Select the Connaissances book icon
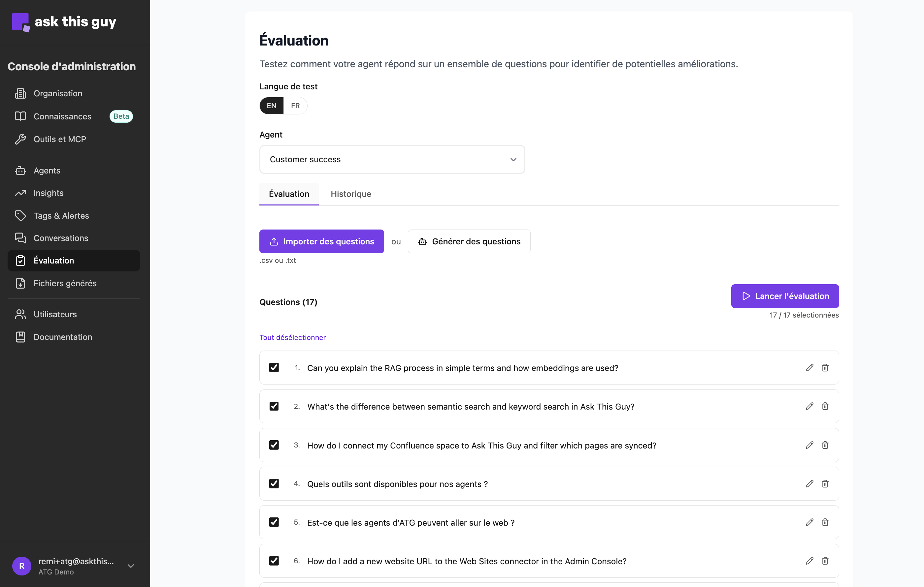Screen dimensions: 924x587 [x=21, y=116]
